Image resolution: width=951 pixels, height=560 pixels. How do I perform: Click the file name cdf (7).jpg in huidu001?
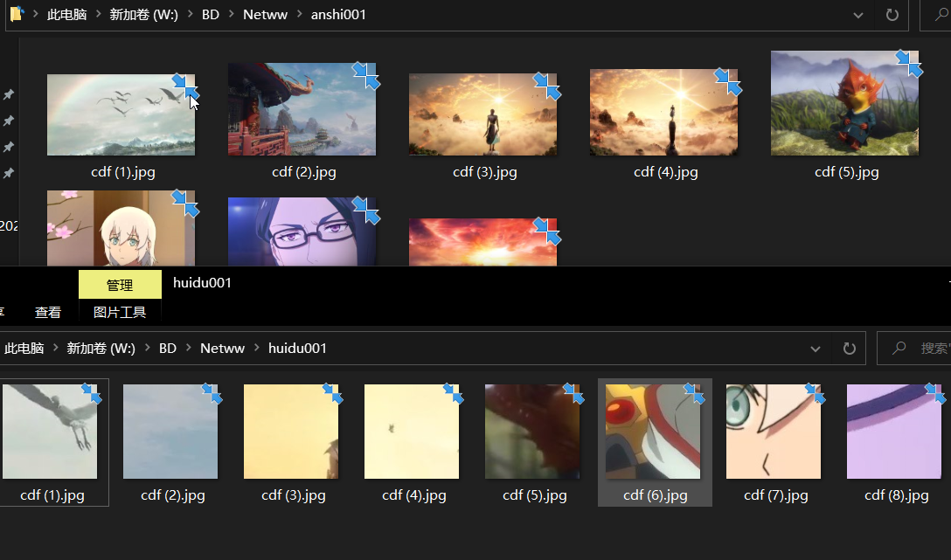[776, 495]
